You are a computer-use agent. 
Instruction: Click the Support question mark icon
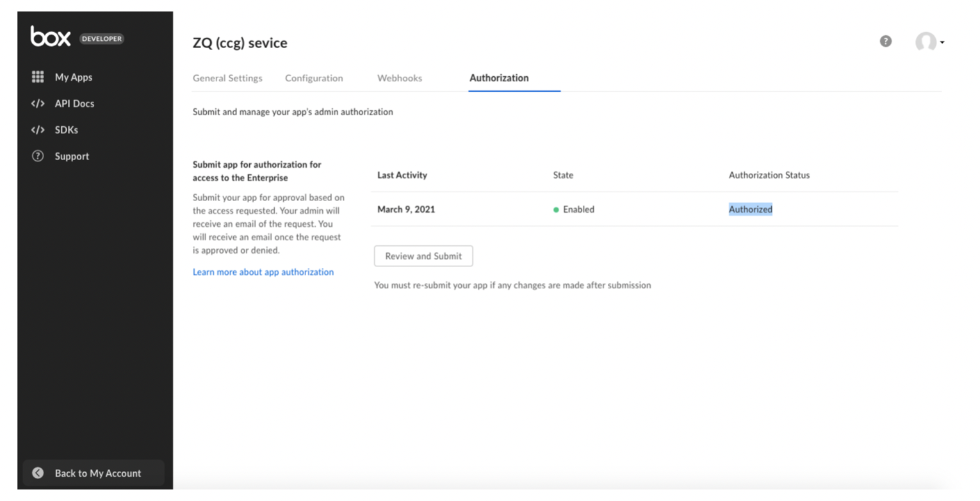(x=38, y=156)
